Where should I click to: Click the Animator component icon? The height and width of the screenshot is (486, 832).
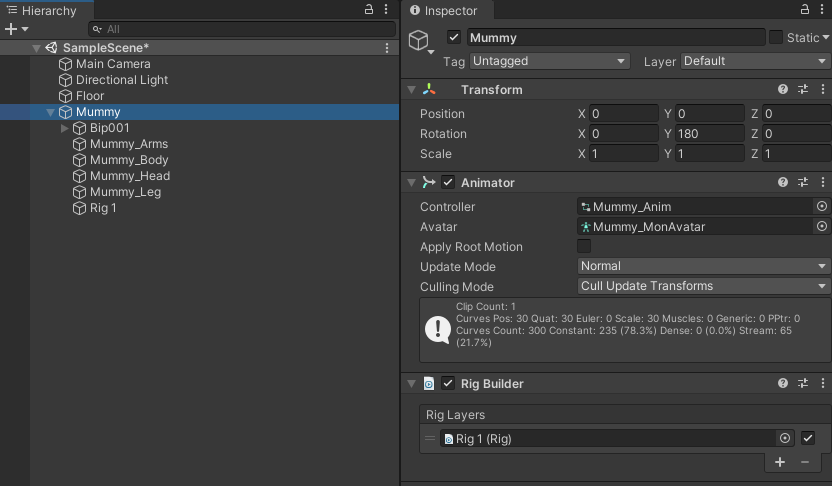pyautogui.click(x=429, y=182)
